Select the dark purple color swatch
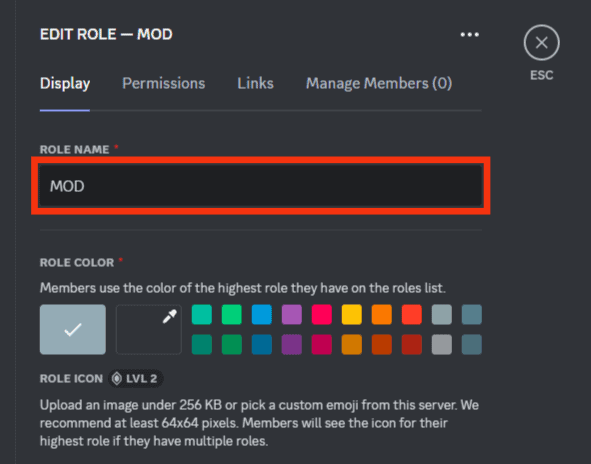The width and height of the screenshot is (591, 464). click(292, 345)
